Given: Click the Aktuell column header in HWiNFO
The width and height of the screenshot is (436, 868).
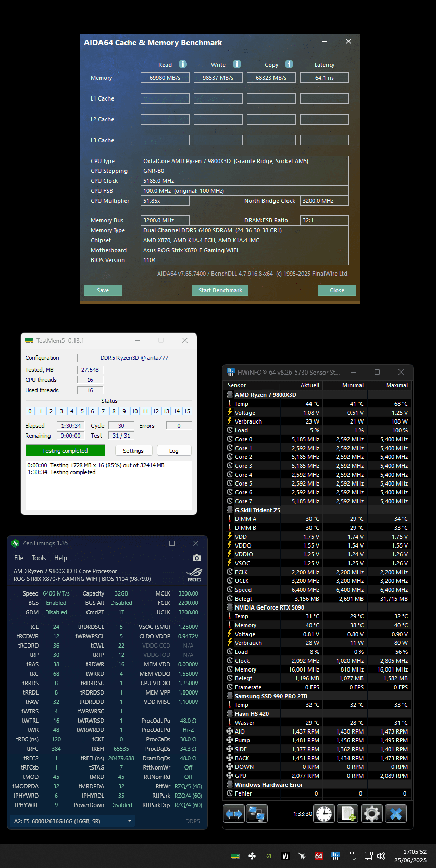Looking at the screenshot, I should pyautogui.click(x=309, y=385).
